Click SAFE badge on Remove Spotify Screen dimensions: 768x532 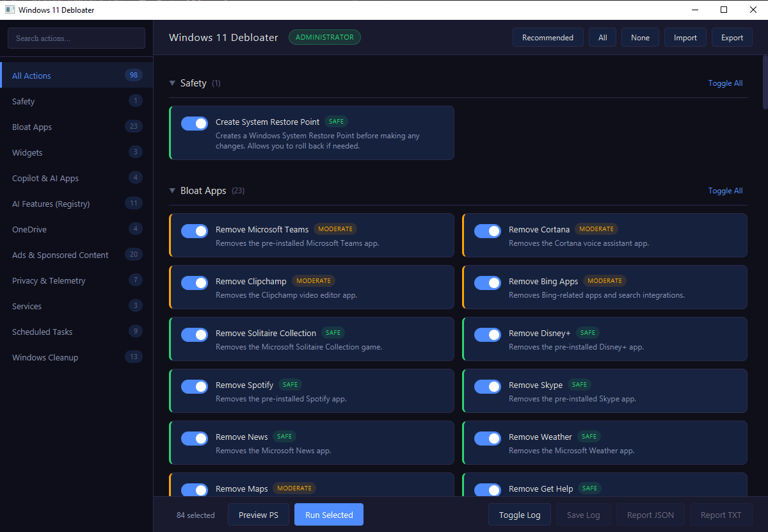pos(290,385)
